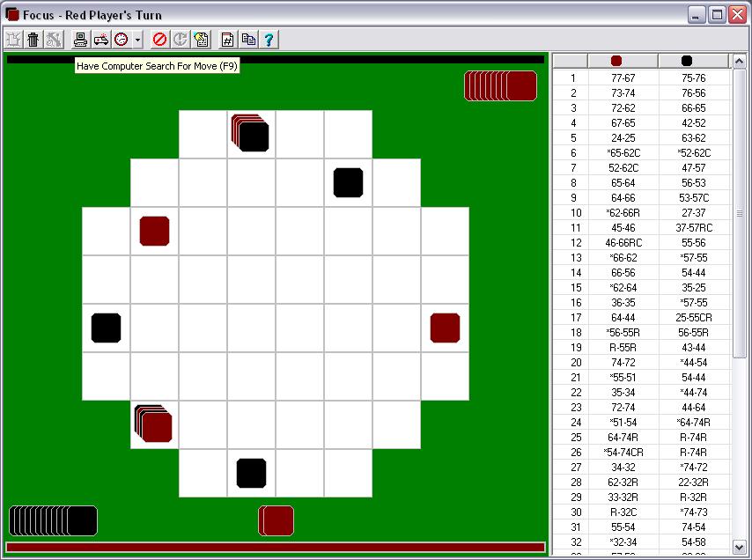Image resolution: width=752 pixels, height=560 pixels.
Task: Click the Focus app icon in title bar
Action: [12, 14]
